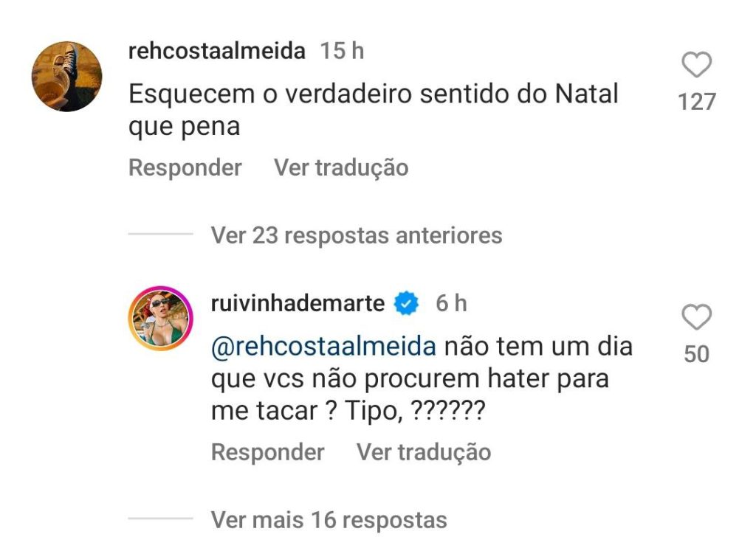Image resolution: width=756 pixels, height=551 pixels.
Task: Reply to ruivinhademarte's comment via Responder
Action: pyautogui.click(x=267, y=451)
